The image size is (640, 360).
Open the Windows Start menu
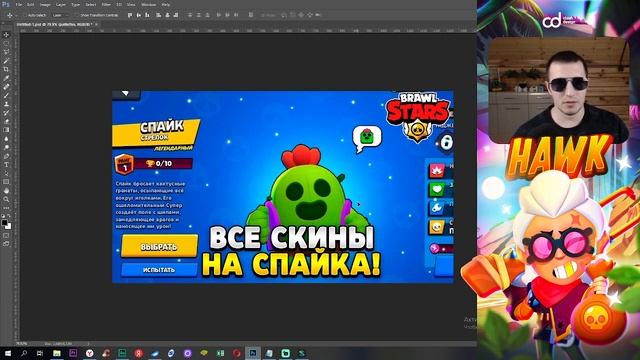click(8, 353)
